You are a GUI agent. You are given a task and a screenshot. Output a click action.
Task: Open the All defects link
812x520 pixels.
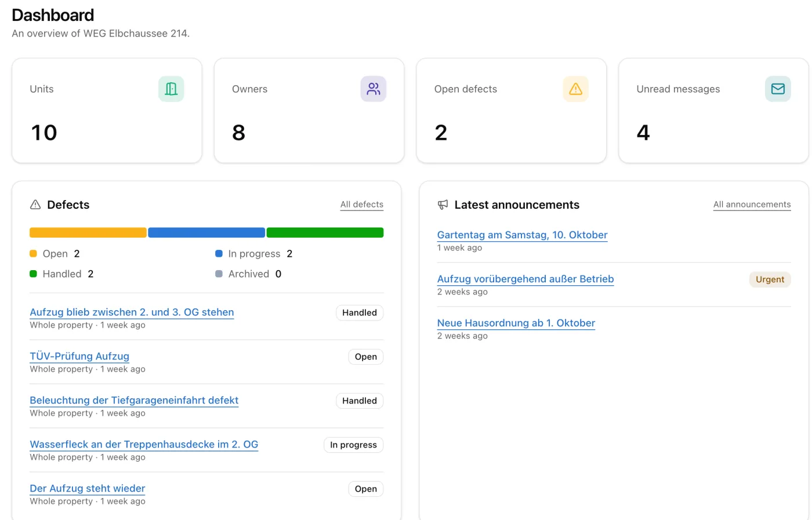(x=362, y=204)
